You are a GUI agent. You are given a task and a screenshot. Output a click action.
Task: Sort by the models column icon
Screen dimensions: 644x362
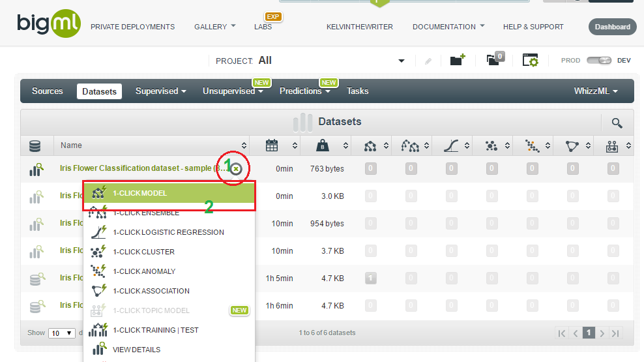click(370, 145)
